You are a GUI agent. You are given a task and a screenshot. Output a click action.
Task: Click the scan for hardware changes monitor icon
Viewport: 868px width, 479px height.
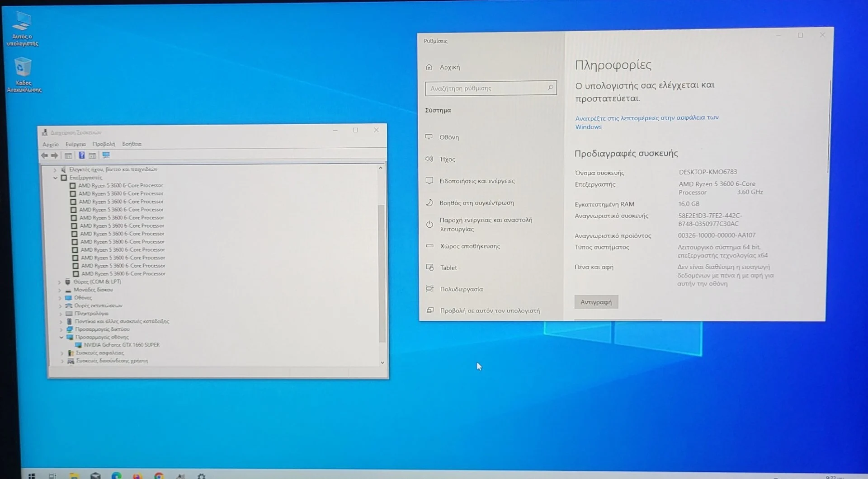point(106,155)
